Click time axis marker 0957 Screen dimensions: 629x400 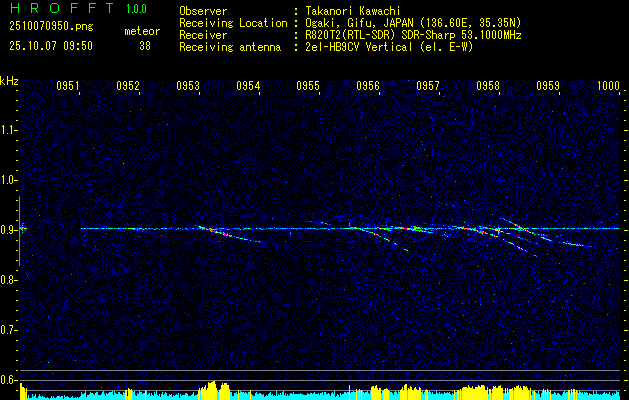point(428,85)
